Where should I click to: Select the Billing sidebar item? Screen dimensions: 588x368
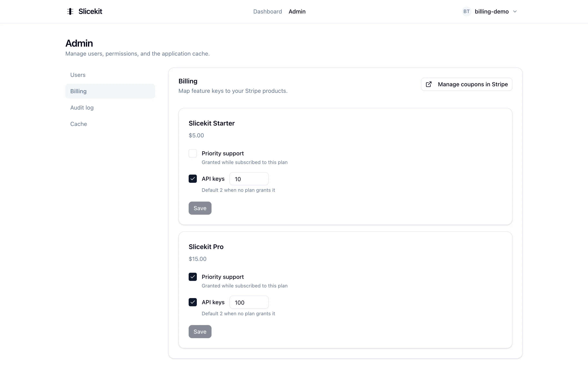[110, 91]
